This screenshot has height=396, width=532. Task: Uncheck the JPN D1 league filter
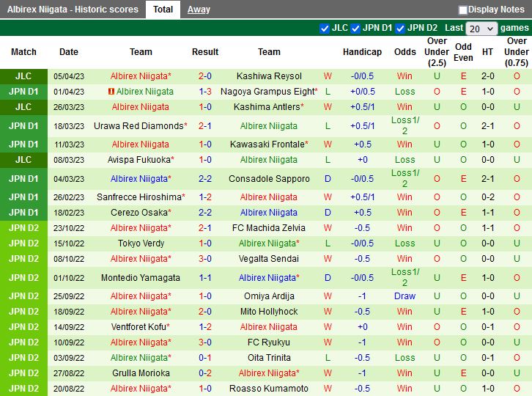coord(355,28)
